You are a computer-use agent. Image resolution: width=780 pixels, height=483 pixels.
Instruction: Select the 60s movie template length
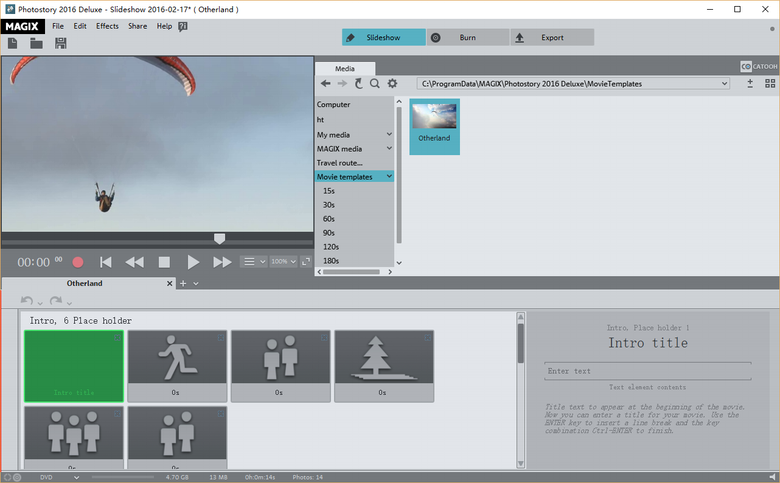point(328,218)
